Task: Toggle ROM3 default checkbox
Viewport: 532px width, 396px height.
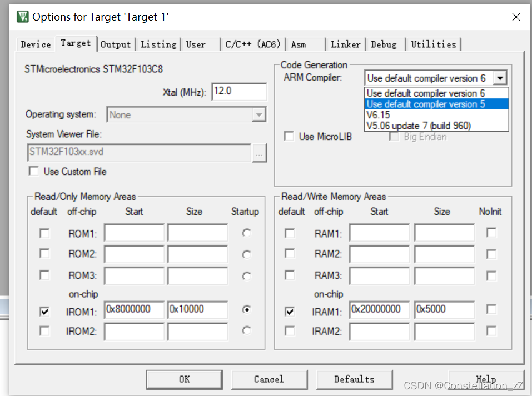Action: pyautogui.click(x=44, y=275)
